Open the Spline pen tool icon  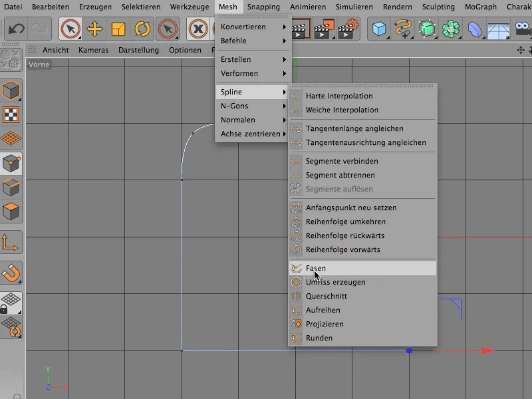pos(403,29)
